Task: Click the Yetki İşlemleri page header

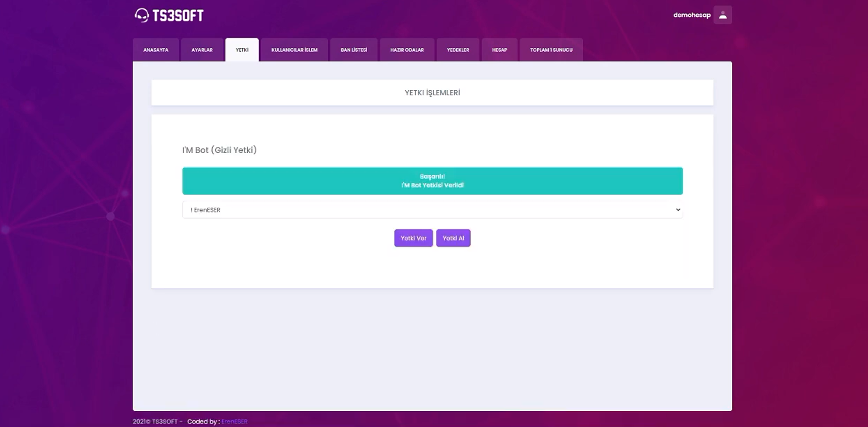Action: pos(432,93)
